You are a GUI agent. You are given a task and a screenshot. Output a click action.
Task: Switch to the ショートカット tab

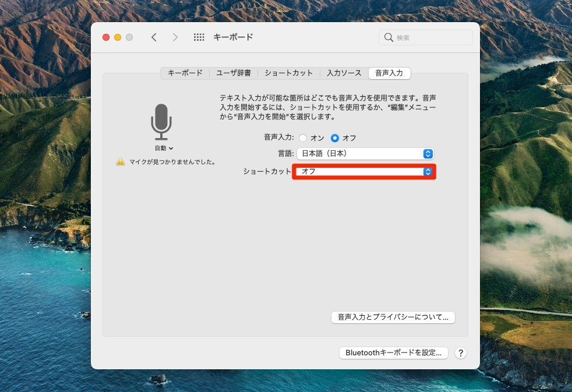pyautogui.click(x=288, y=73)
